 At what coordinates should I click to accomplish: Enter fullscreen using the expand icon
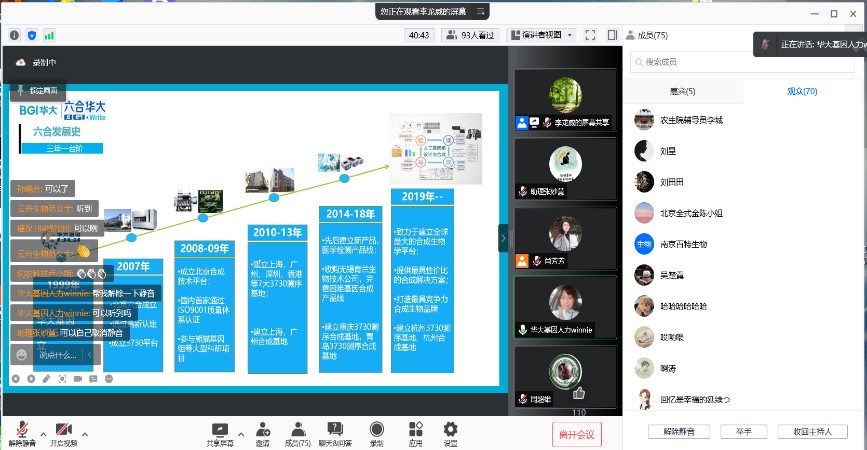click(590, 34)
